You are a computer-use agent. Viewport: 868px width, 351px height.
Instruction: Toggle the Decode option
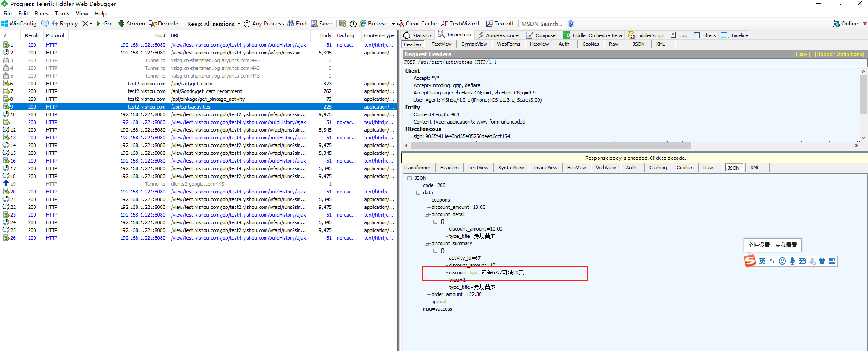(164, 24)
